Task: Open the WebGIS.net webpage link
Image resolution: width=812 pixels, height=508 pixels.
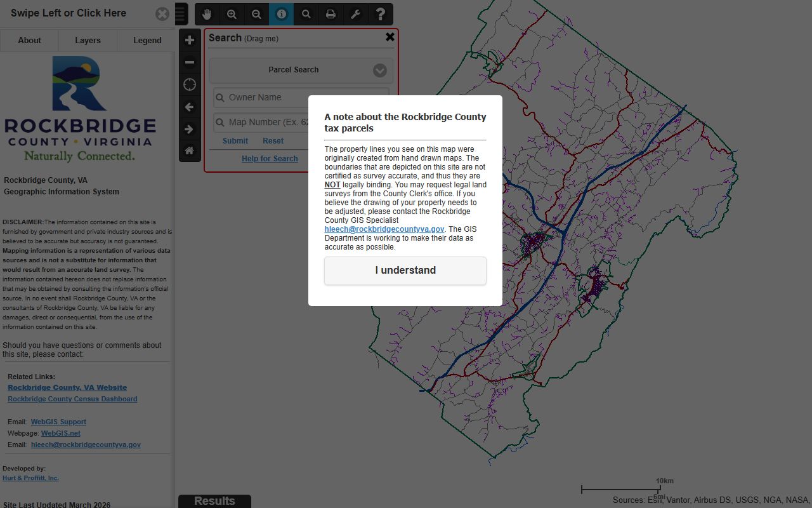Action: coord(61,433)
